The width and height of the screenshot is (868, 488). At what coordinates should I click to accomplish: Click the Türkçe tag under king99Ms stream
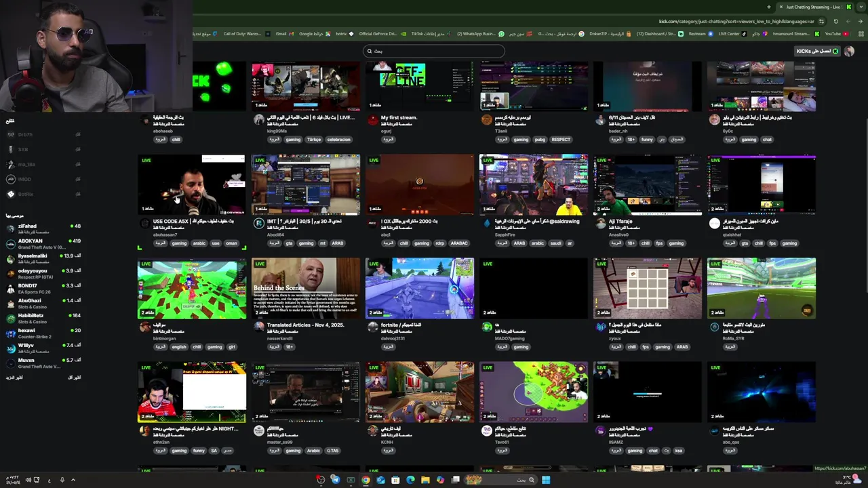point(314,140)
